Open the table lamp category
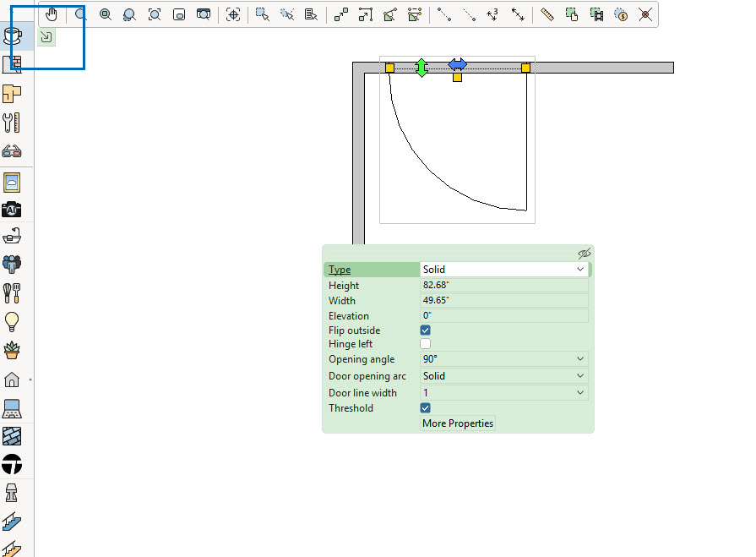 coord(12,493)
